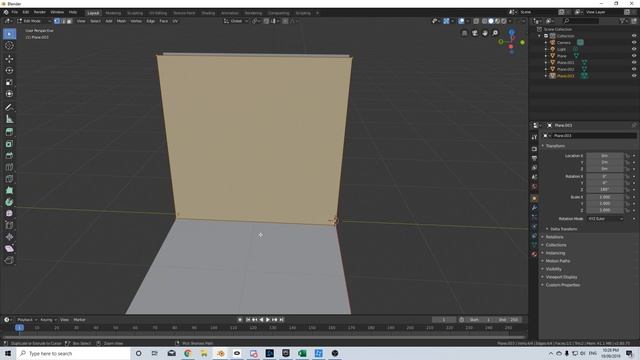640x360 pixels.
Task: Select the Shear tool
Action: [x=9, y=249]
